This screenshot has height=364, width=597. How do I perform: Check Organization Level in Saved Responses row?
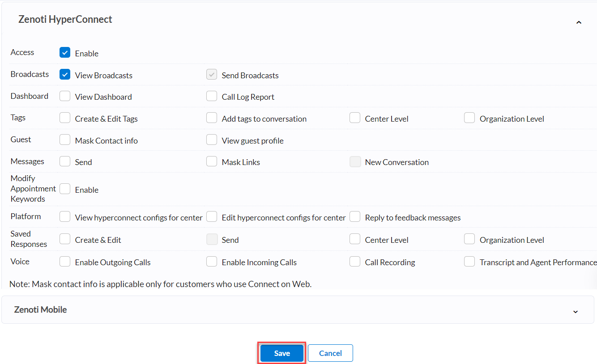[x=469, y=239]
